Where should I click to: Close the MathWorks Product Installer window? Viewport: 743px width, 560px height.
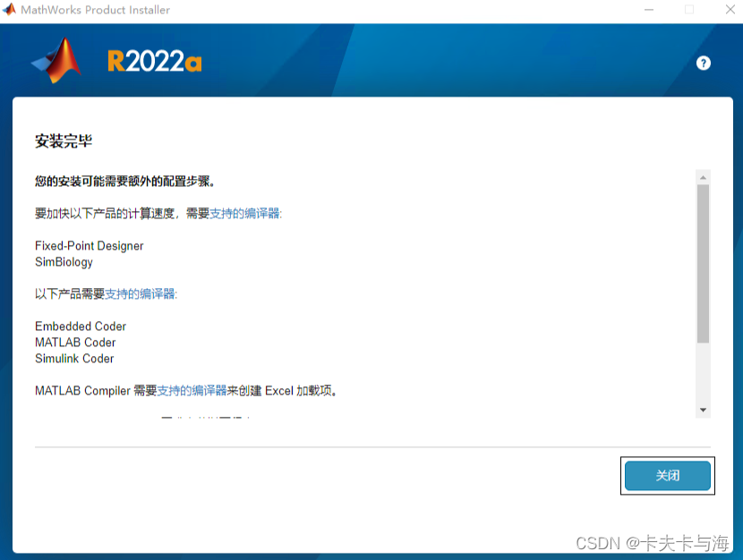pos(730,10)
